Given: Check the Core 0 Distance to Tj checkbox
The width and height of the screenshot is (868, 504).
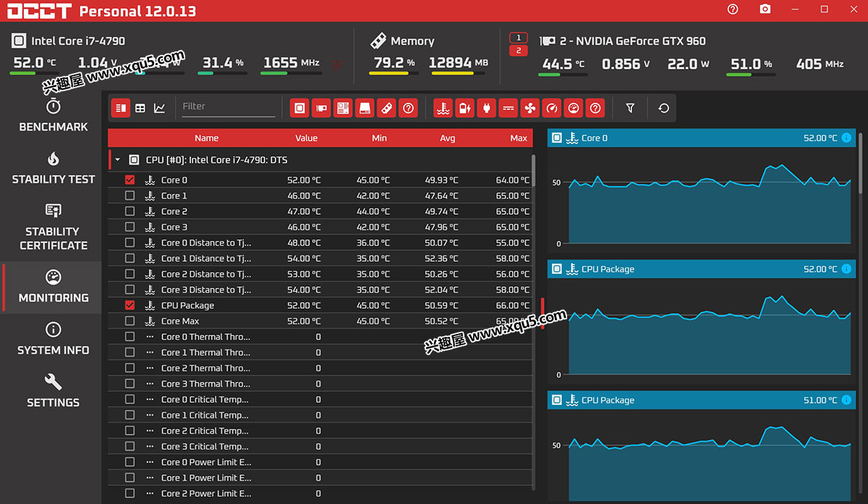Looking at the screenshot, I should (x=129, y=243).
